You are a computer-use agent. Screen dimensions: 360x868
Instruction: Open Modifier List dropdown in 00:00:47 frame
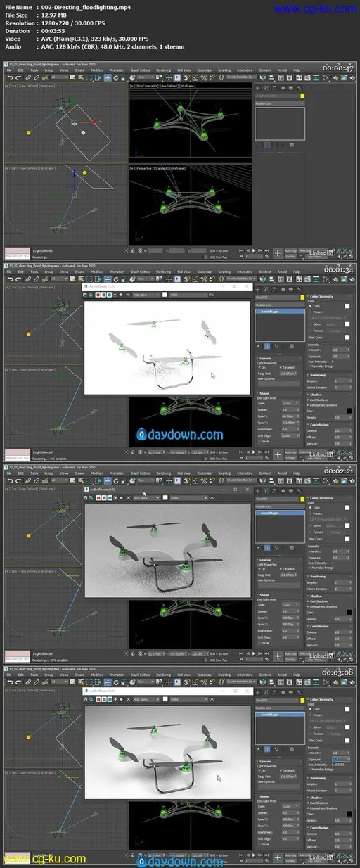coord(280,103)
